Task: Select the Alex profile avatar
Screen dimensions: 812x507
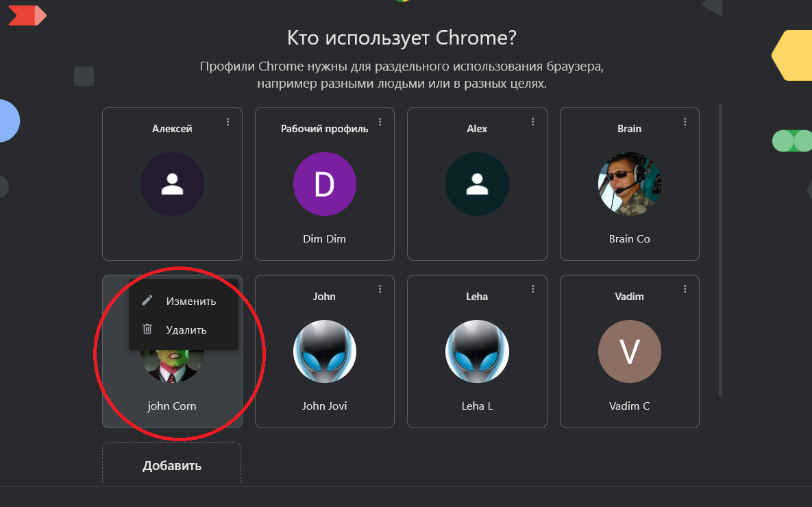Action: (477, 184)
